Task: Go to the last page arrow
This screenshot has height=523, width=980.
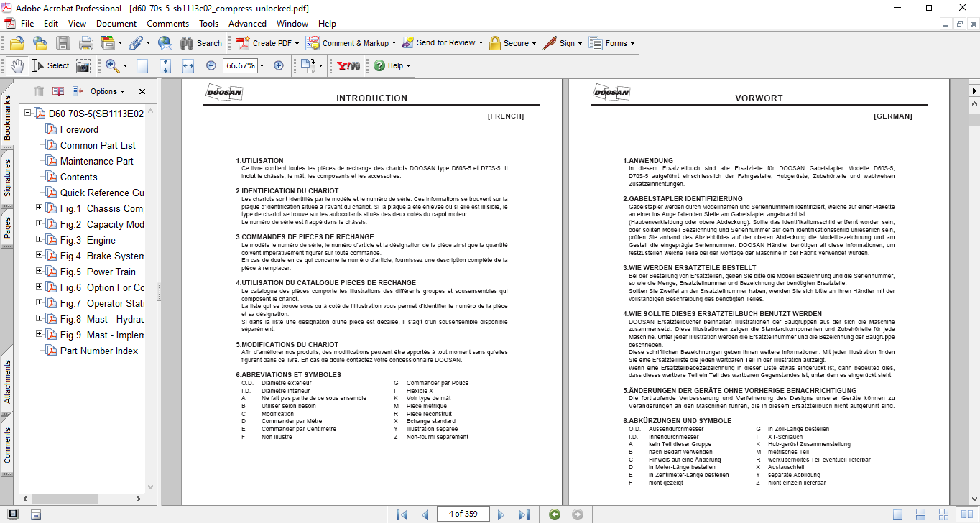Action: pyautogui.click(x=524, y=514)
